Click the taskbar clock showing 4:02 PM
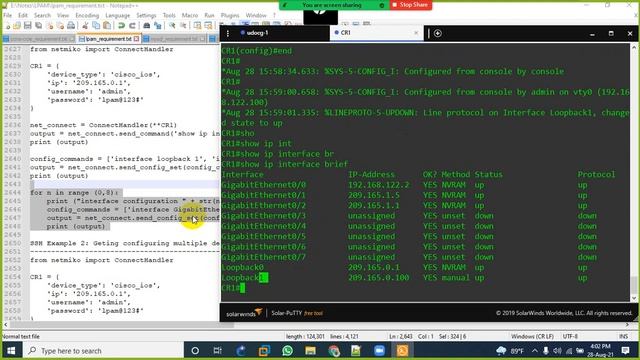640x360 pixels. pyautogui.click(x=600, y=350)
